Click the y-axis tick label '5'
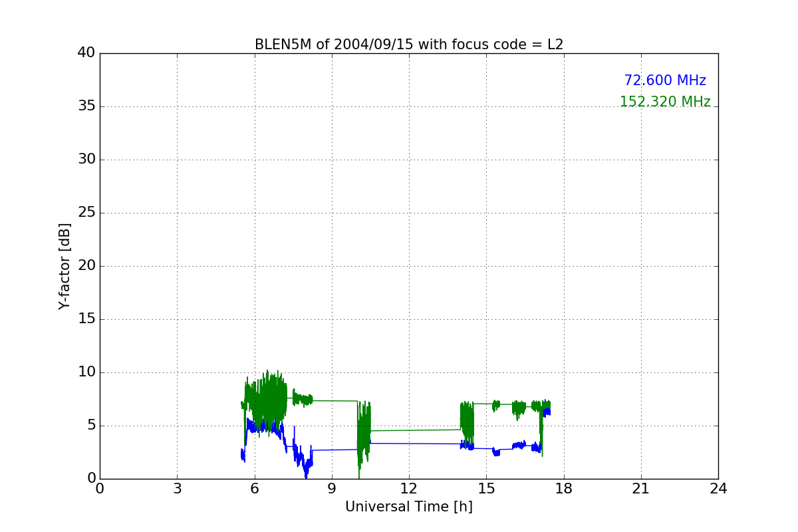Screen dimensions: 798x532 91,426
